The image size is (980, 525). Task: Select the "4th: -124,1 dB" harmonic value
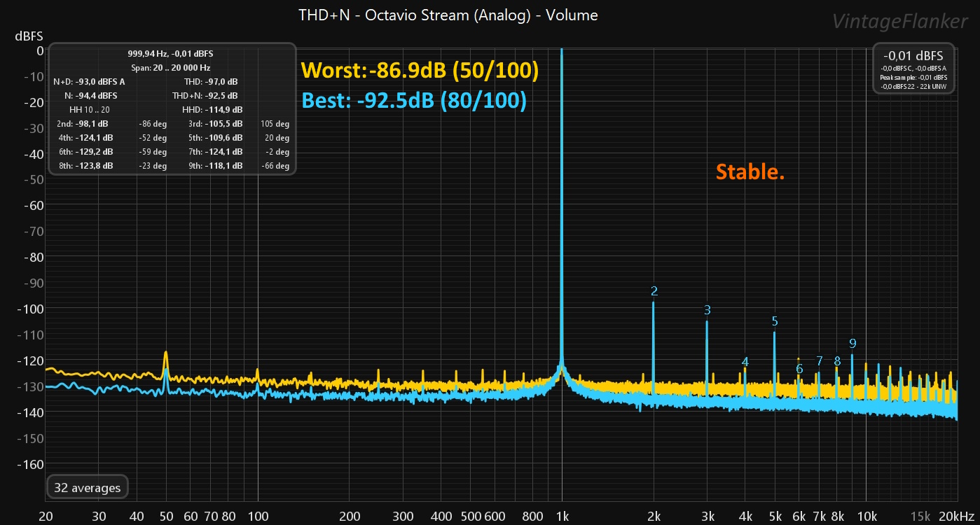click(85, 138)
